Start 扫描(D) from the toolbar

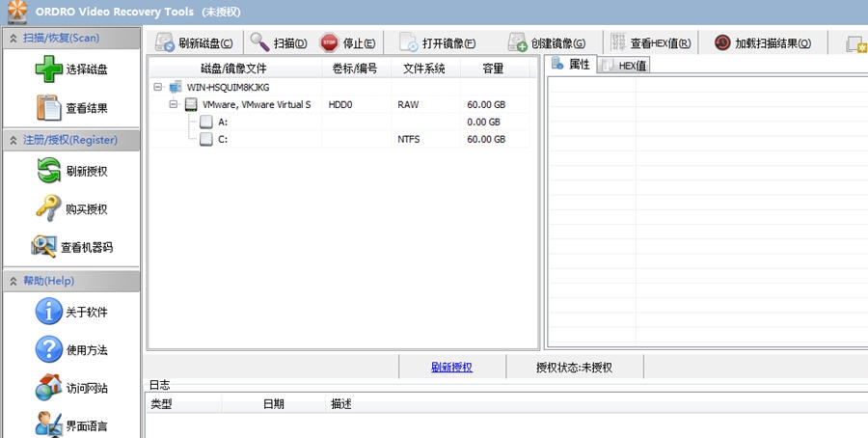point(279,43)
